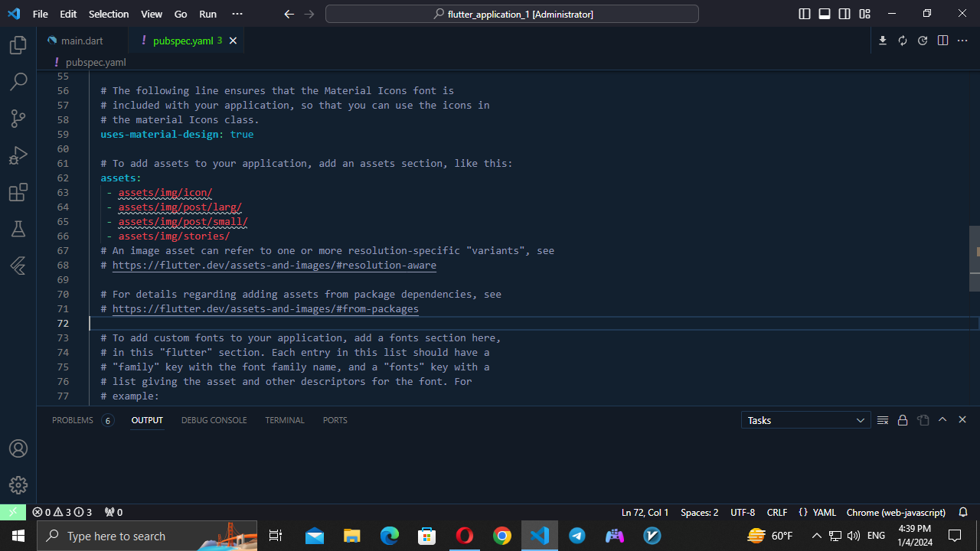Open the Extensions view
This screenshot has width=980, height=551.
pos(18,192)
